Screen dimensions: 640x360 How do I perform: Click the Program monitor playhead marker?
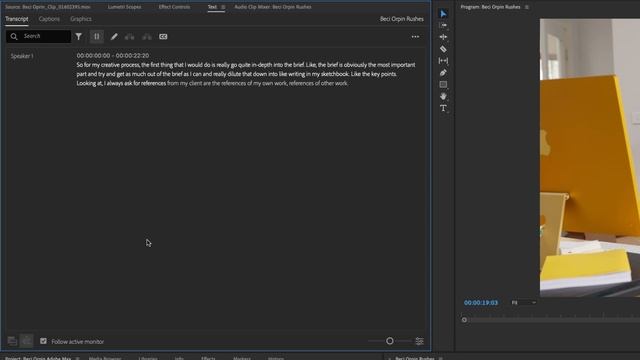(x=464, y=320)
